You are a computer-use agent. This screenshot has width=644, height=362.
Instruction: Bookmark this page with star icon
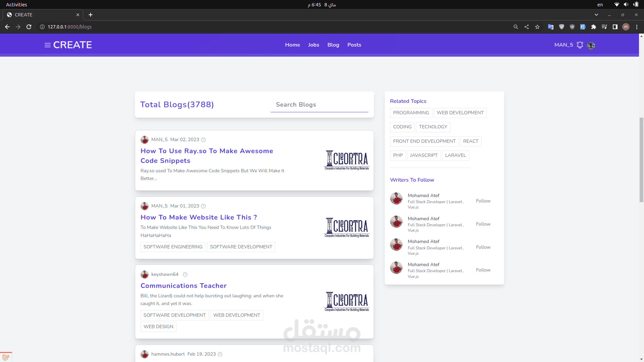537,27
